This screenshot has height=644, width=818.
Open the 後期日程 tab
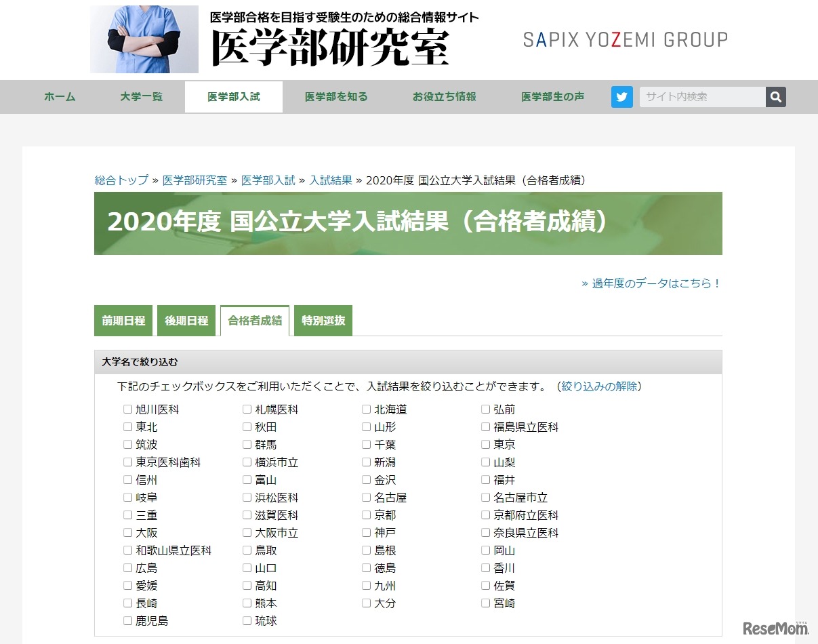tap(186, 320)
